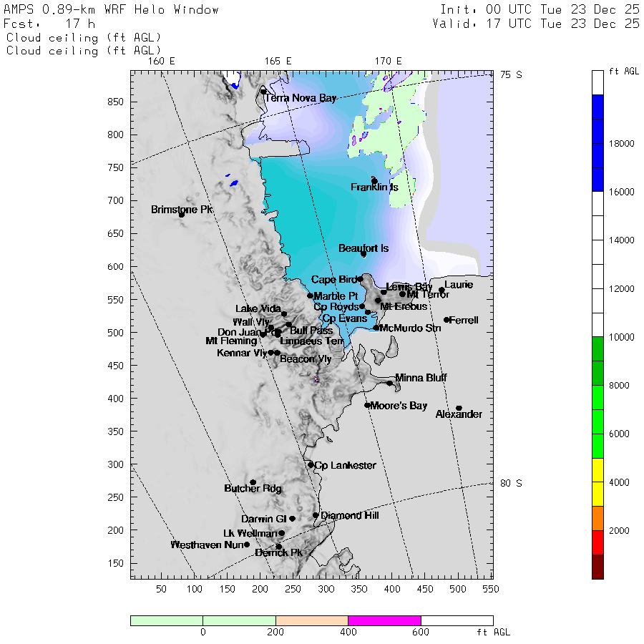
Task: Select the 'Kennar Vly' label
Action: point(243,353)
